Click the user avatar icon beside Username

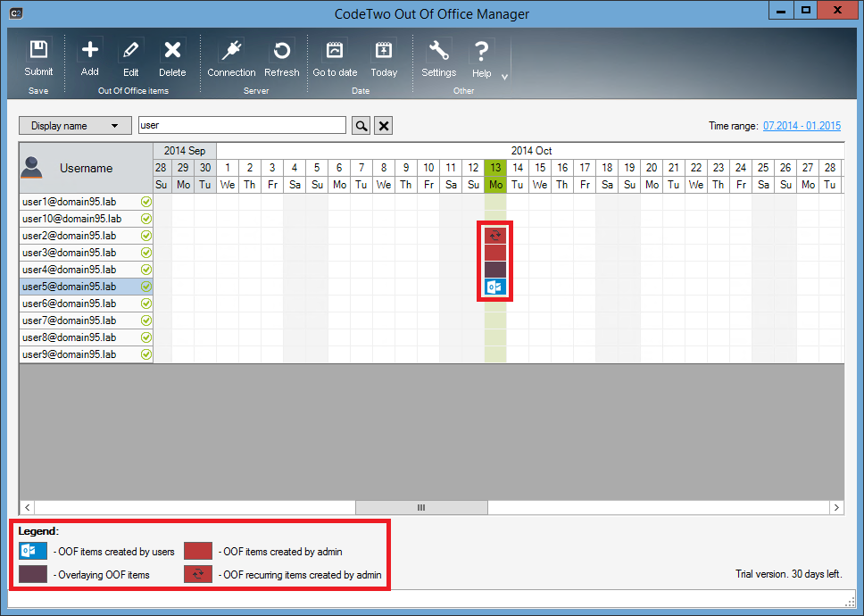point(31,168)
